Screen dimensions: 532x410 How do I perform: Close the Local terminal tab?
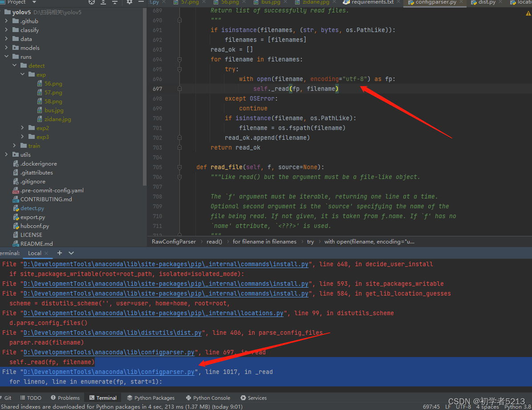click(x=46, y=253)
